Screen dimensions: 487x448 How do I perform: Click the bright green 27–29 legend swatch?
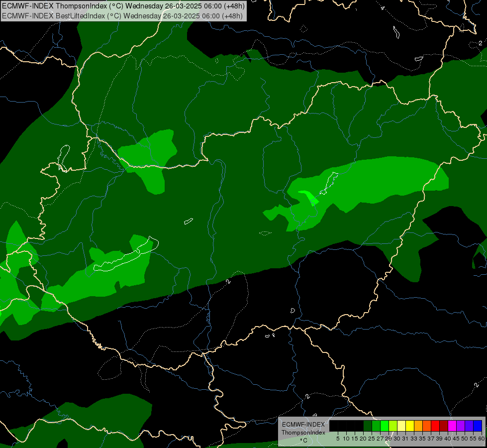(x=385, y=426)
